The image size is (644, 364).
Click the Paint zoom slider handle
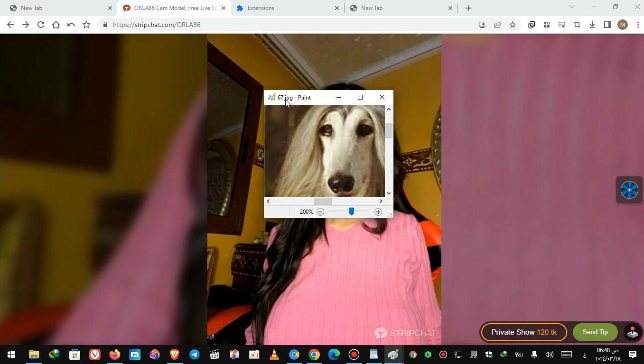coord(352,211)
